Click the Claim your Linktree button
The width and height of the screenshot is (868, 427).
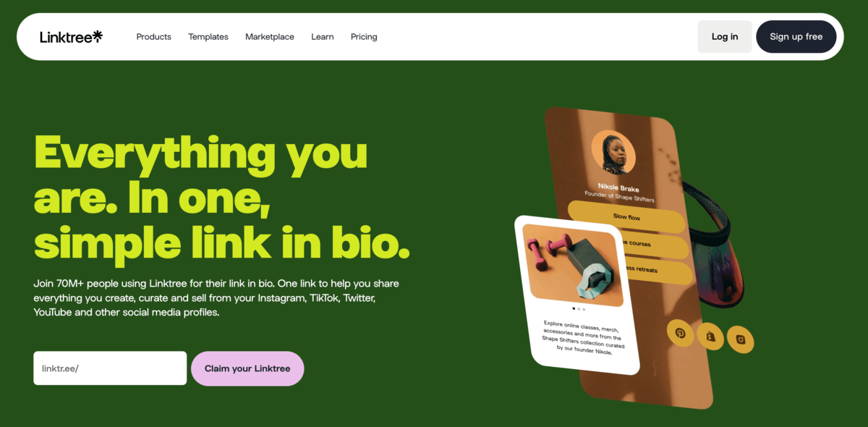247,368
